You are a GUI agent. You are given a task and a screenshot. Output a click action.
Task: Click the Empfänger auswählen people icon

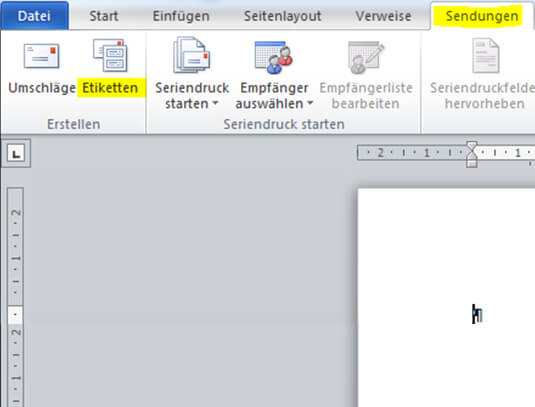(x=274, y=57)
